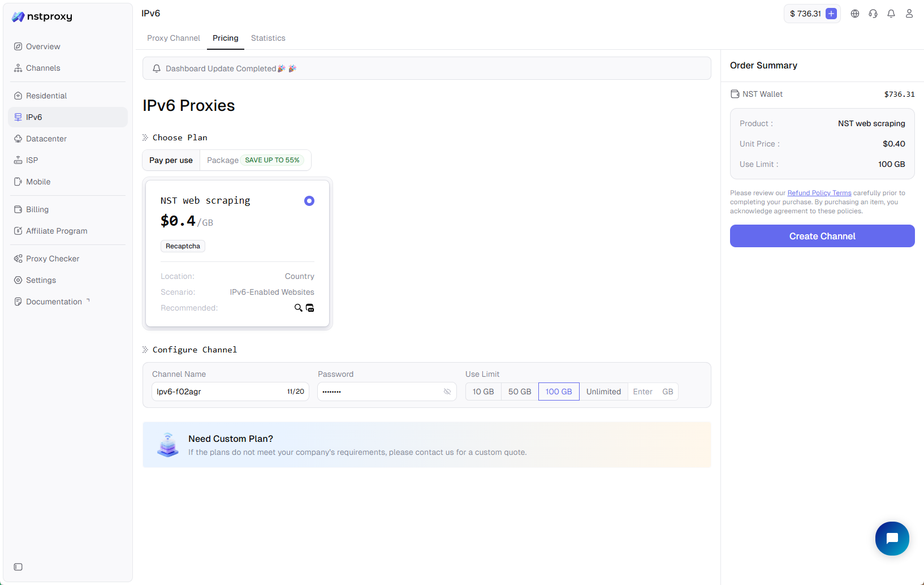Select the NST web scraping radio button
The image size is (924, 585).
click(309, 201)
